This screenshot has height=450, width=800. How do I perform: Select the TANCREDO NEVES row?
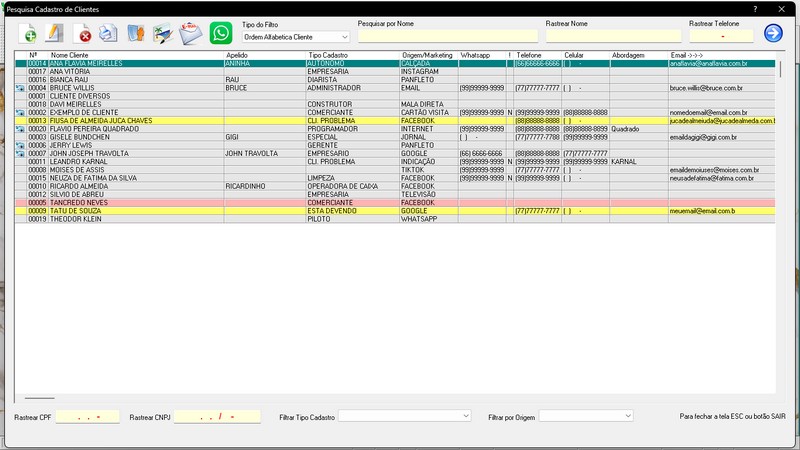coord(395,203)
